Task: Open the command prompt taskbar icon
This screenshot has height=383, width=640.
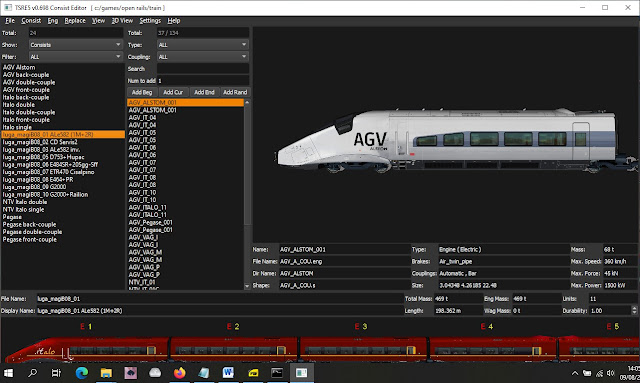Action: click(x=277, y=372)
